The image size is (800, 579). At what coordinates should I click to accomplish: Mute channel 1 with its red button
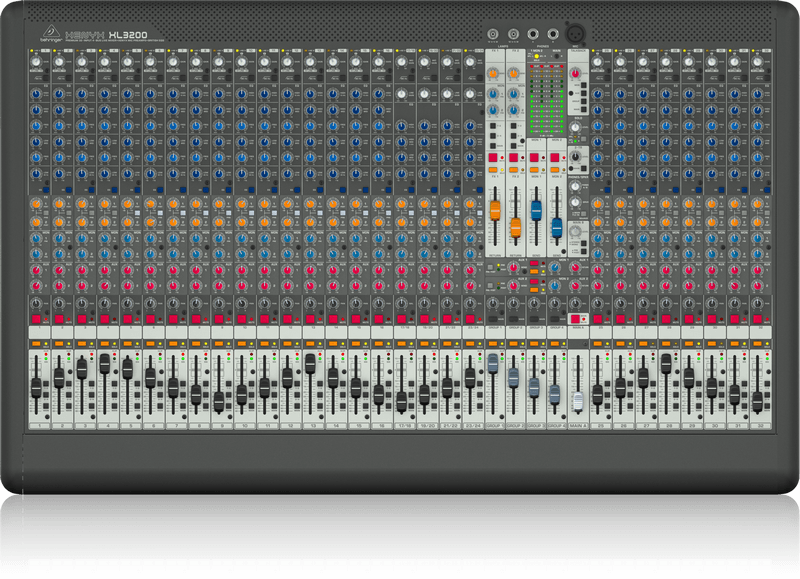[x=35, y=318]
